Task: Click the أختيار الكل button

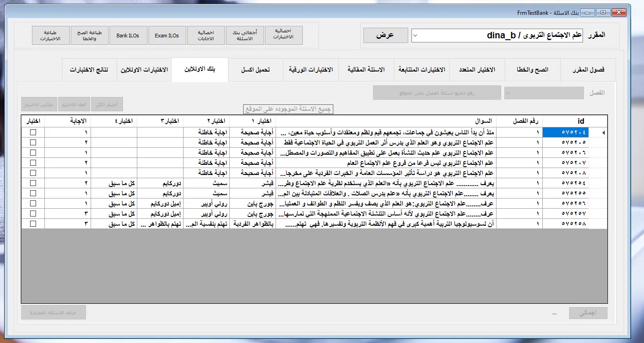Action: [107, 104]
